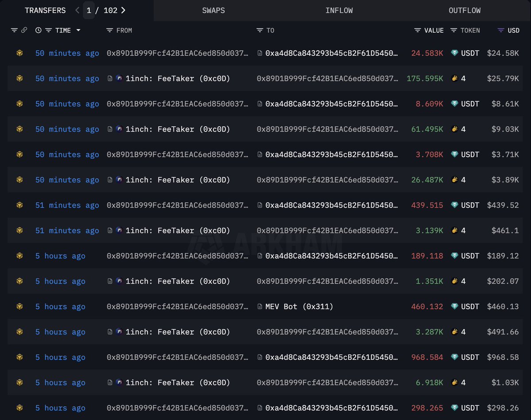Open the TRANSFERS tab
531x420 pixels.
[x=45, y=10]
